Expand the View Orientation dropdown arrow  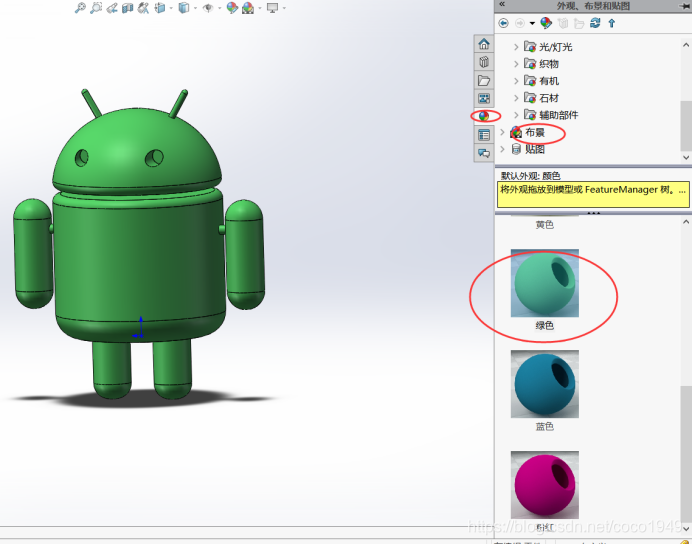[x=171, y=8]
